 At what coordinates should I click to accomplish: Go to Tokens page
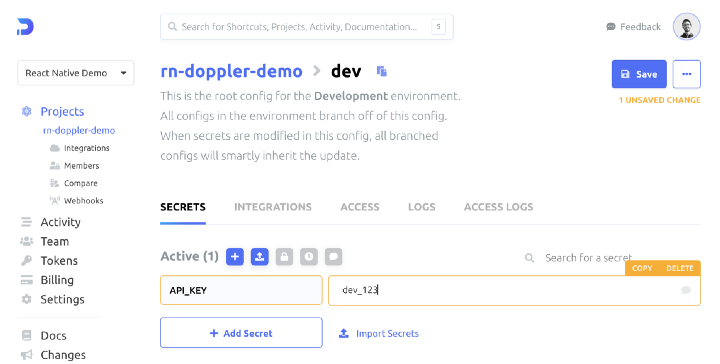click(59, 261)
